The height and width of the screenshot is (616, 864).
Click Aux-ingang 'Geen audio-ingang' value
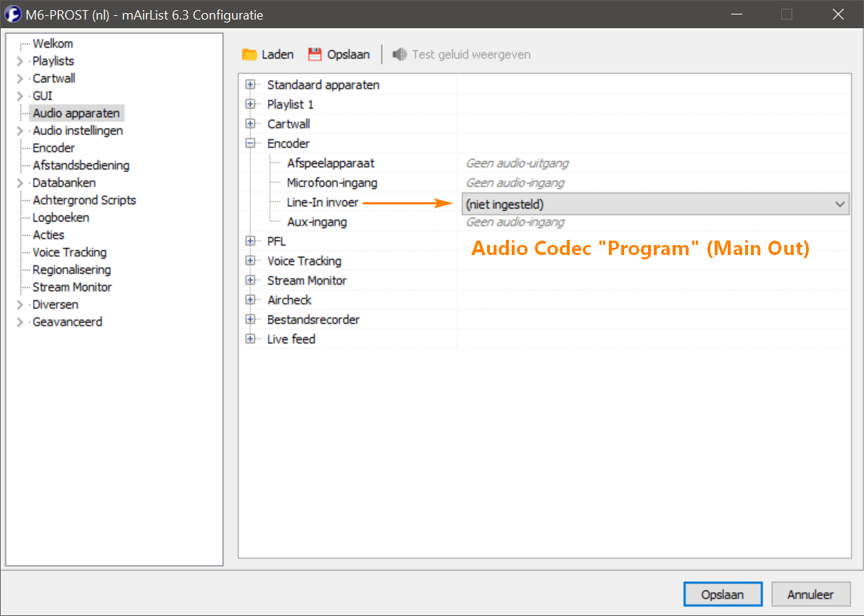click(515, 222)
